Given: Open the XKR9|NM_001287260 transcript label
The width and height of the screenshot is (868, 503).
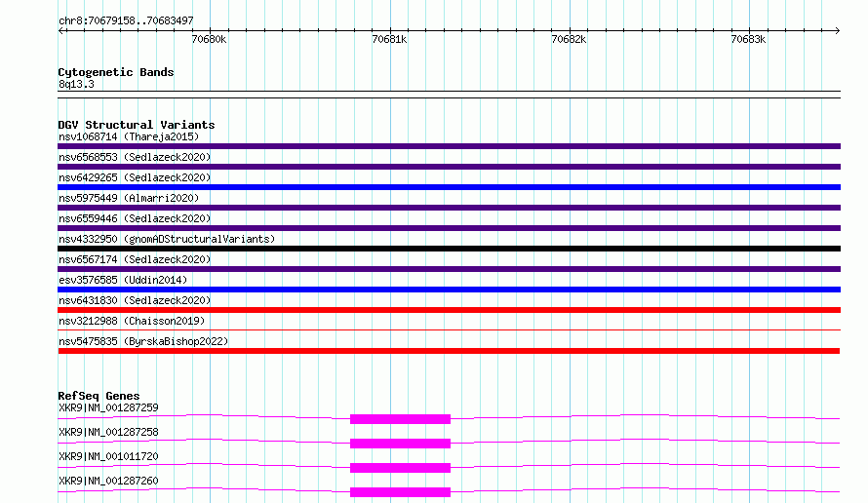Looking at the screenshot, I should (x=108, y=481).
